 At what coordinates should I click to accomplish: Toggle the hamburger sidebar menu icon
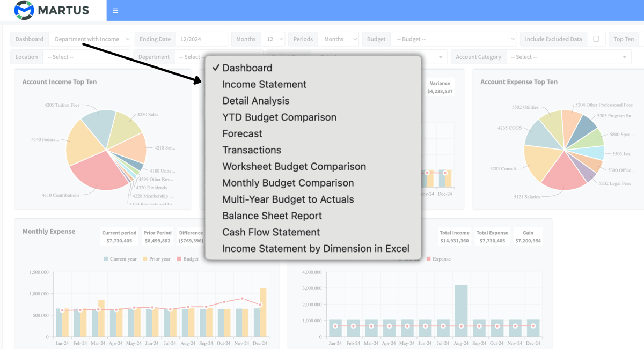click(x=115, y=11)
